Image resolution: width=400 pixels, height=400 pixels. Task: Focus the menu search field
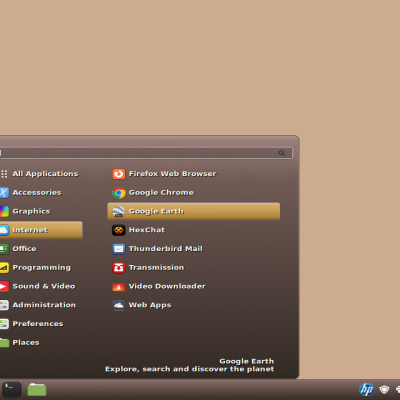146,153
